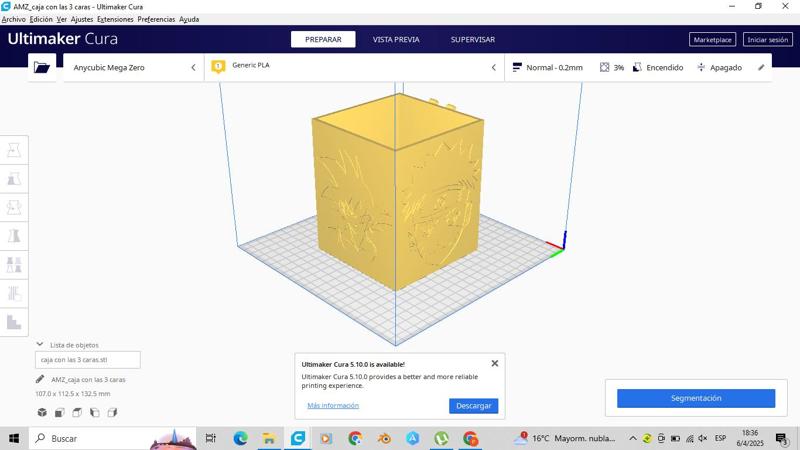Image resolution: width=800 pixels, height=450 pixels.
Task: Select the Support Blocker tool
Action: (14, 293)
